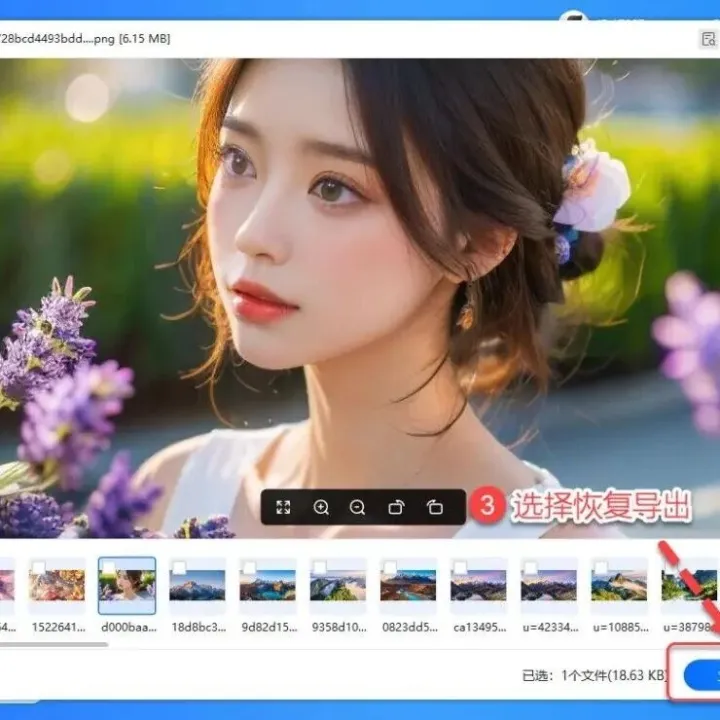Click the file name label "d000baa..."
This screenshot has height=720, width=720.
[129, 627]
